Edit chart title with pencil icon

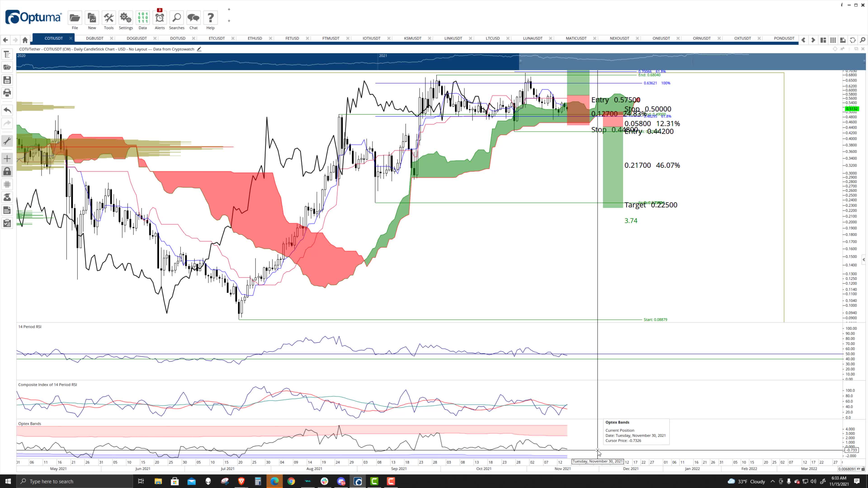(x=199, y=49)
